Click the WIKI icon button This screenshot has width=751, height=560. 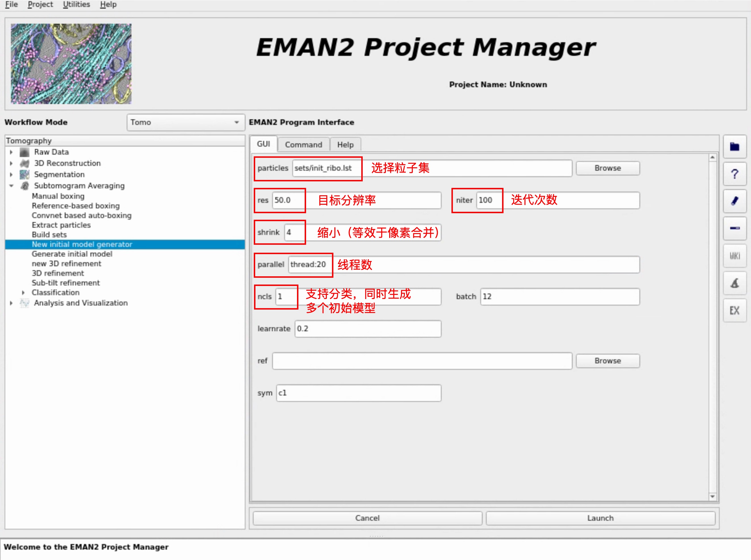point(735,256)
